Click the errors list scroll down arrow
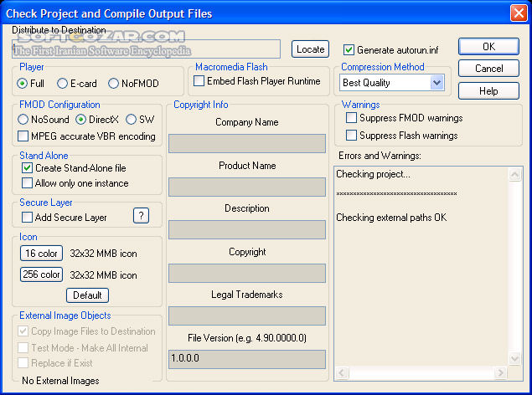Image resolution: width=532 pixels, height=395 pixels. point(514,358)
